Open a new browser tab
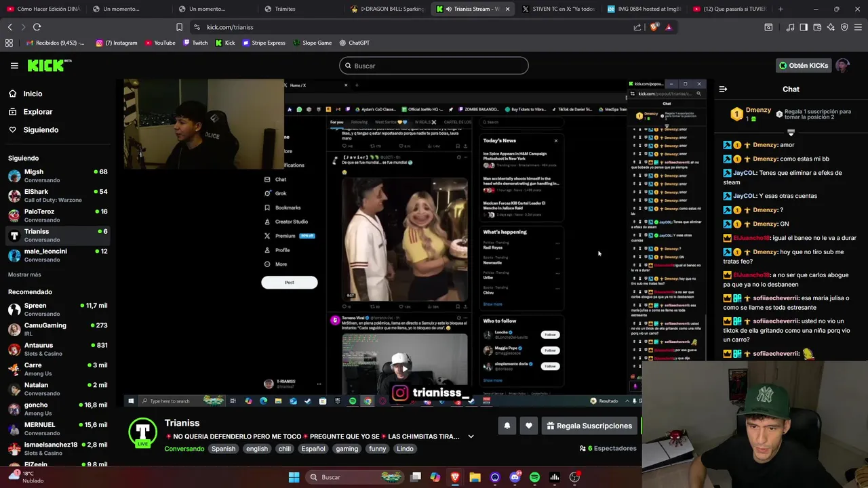Screen dimensions: 868x488 (x=781, y=9)
